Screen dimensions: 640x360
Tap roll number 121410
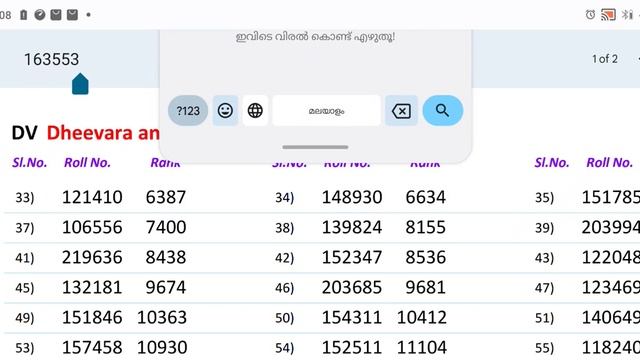(92, 197)
